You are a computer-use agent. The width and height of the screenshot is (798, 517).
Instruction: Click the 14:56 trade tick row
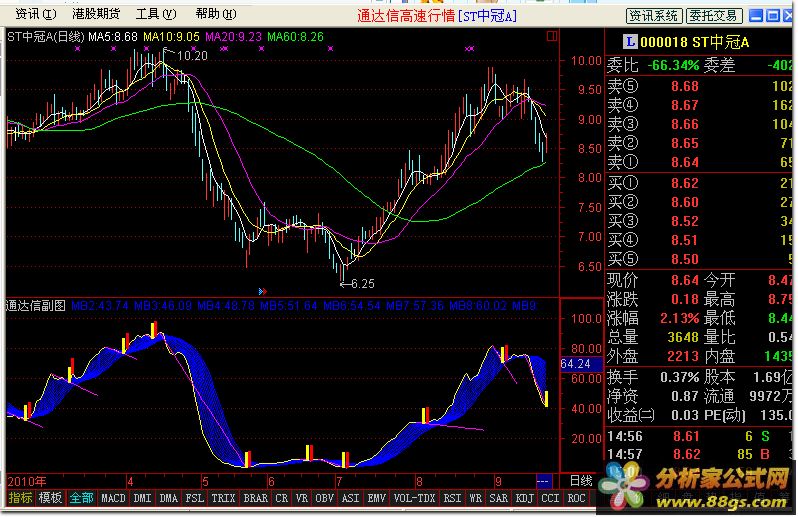pos(700,436)
